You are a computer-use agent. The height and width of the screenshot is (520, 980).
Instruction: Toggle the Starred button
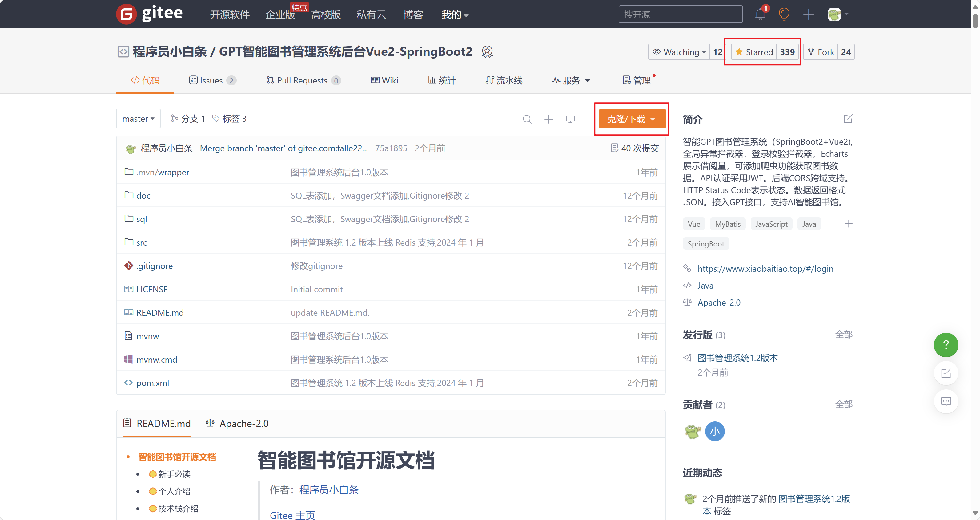click(754, 52)
